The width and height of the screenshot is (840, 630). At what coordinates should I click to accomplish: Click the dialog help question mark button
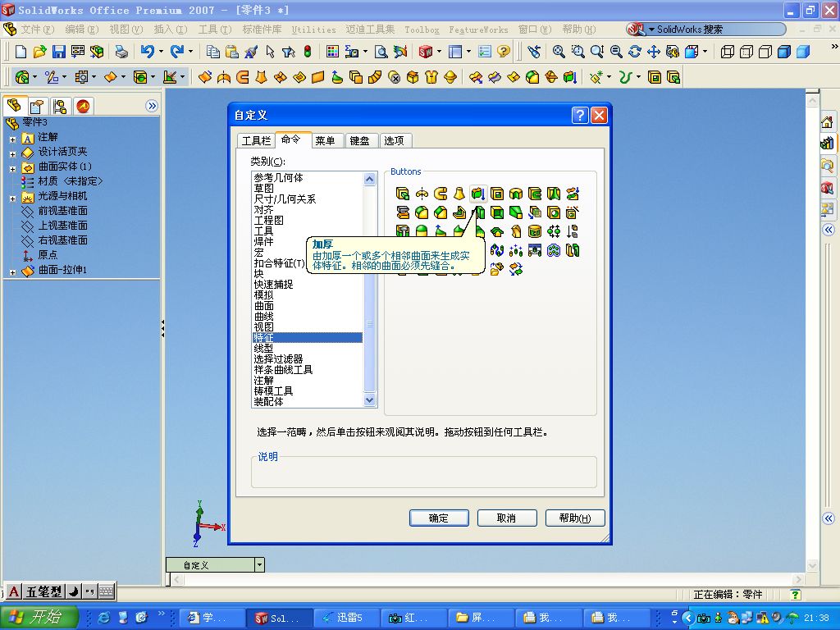580,115
